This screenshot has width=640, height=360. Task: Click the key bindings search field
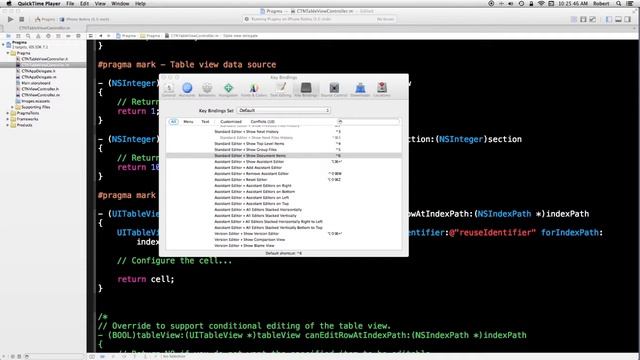point(368,122)
